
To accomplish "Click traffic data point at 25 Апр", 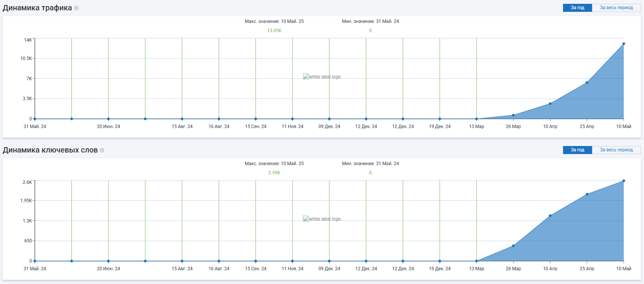I will pos(587,83).
